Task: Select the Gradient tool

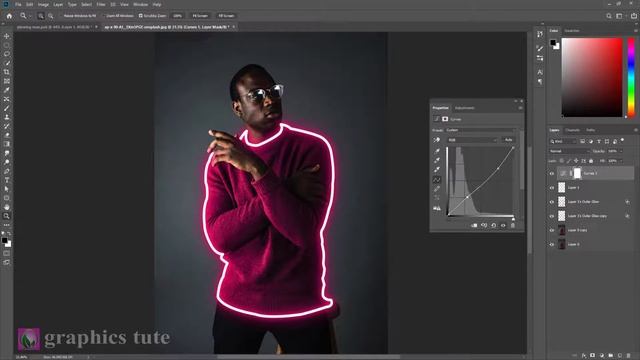Action: (x=7, y=144)
